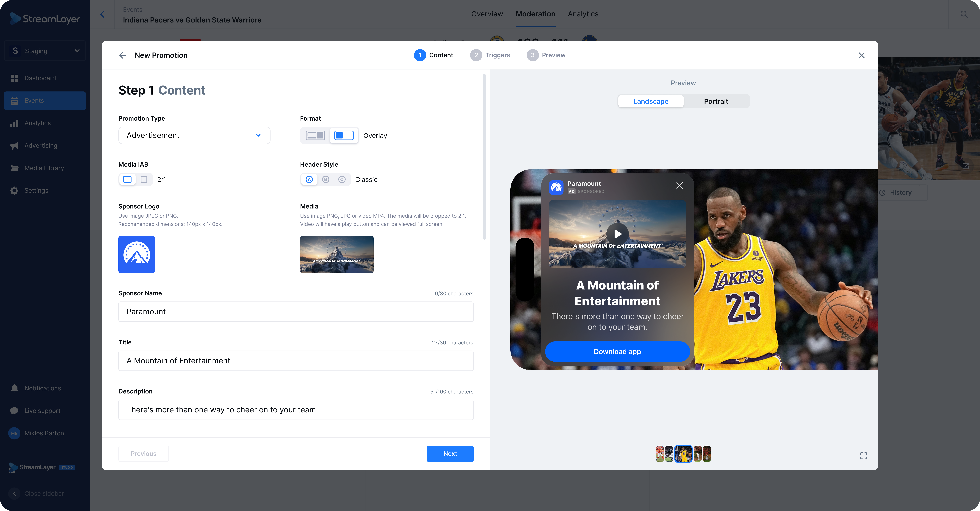This screenshot has height=511, width=980.
Task: Click the Paramount sponsor logo image
Action: pos(137,254)
